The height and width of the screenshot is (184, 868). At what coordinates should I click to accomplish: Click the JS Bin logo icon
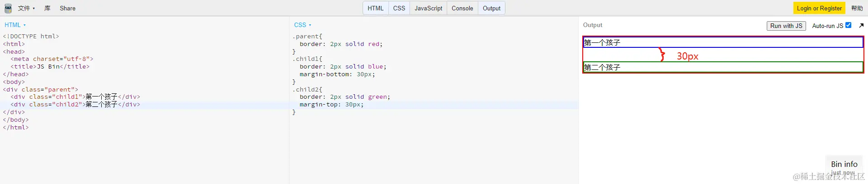tap(8, 8)
